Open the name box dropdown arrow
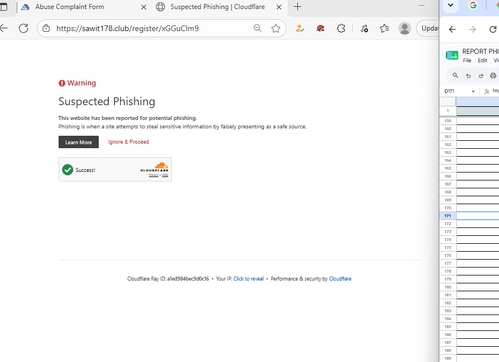 click(473, 91)
